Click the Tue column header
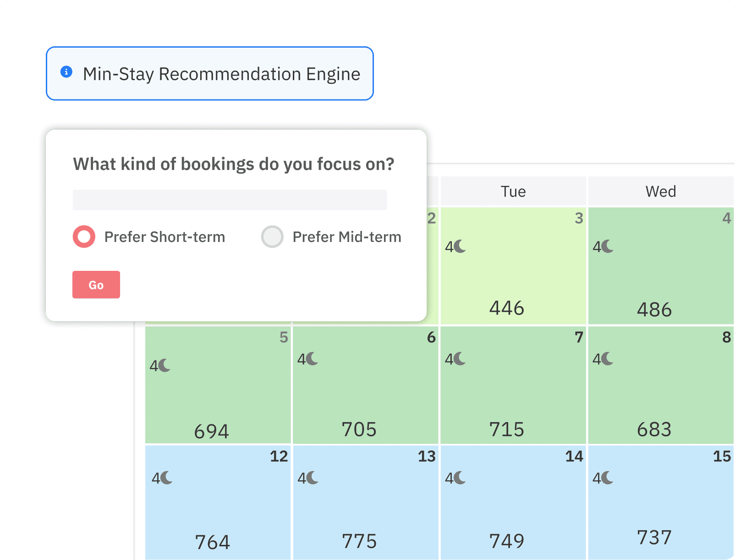 [x=513, y=191]
